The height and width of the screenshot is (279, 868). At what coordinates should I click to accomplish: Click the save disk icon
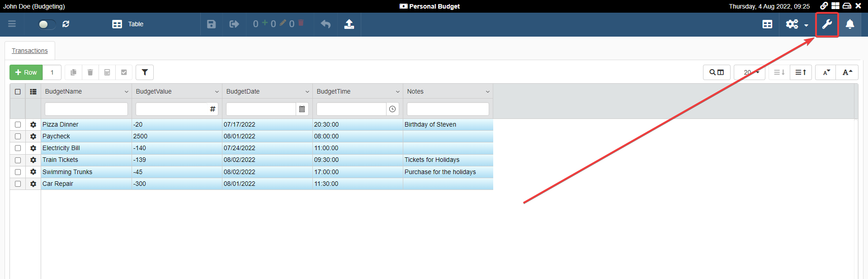[211, 24]
